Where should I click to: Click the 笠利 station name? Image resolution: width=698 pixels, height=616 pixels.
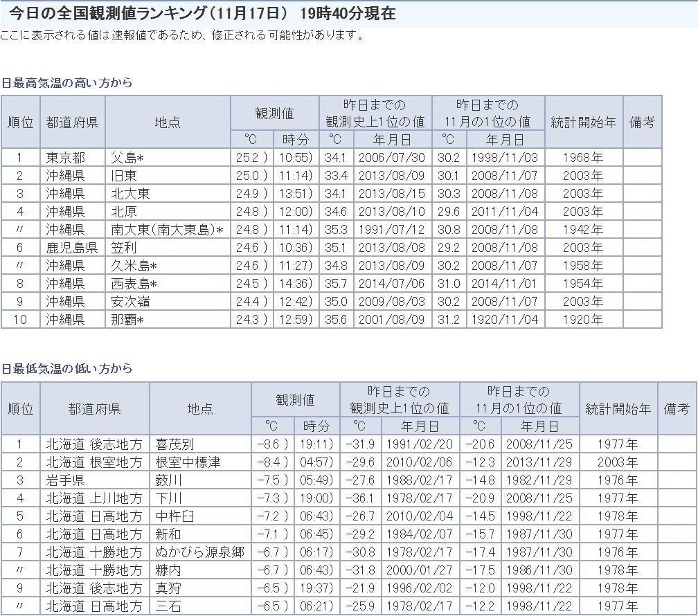coord(124,248)
